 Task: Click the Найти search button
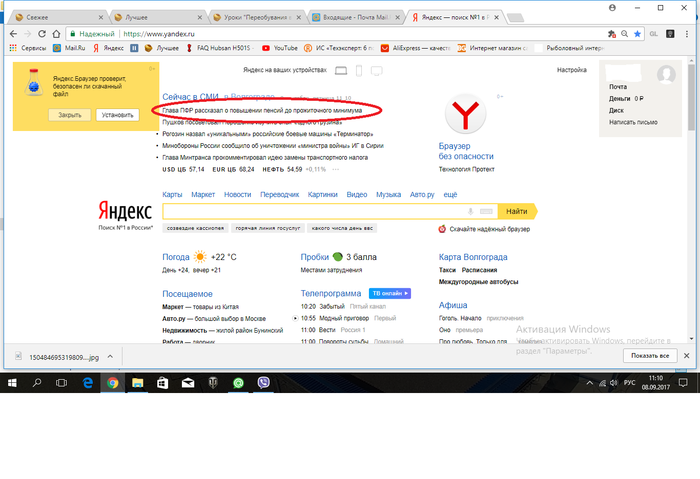tap(517, 211)
